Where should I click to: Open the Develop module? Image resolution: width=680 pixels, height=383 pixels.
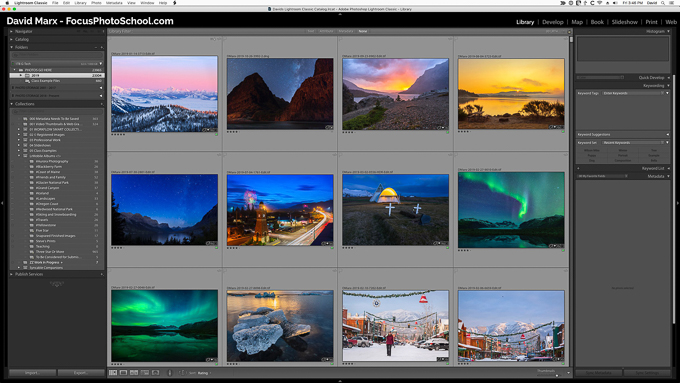point(552,22)
